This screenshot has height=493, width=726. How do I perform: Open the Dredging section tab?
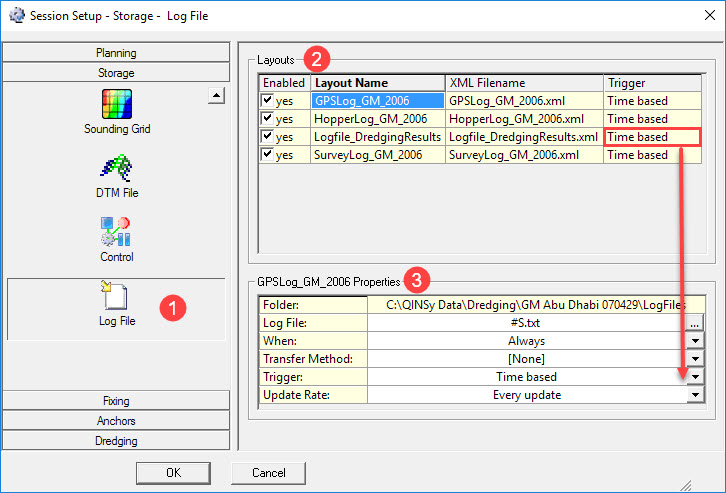pyautogui.click(x=116, y=440)
